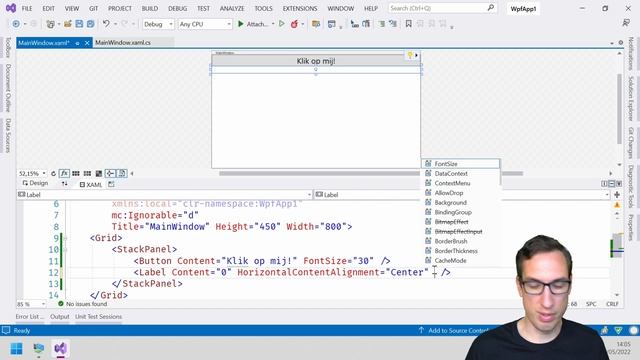
Task: Click the collapse pane icon
Action: pos(619,184)
